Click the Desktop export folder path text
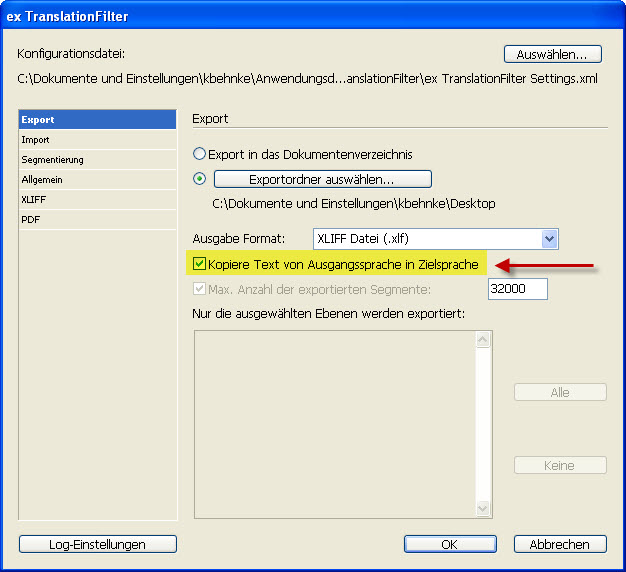The image size is (626, 572). coord(354,204)
